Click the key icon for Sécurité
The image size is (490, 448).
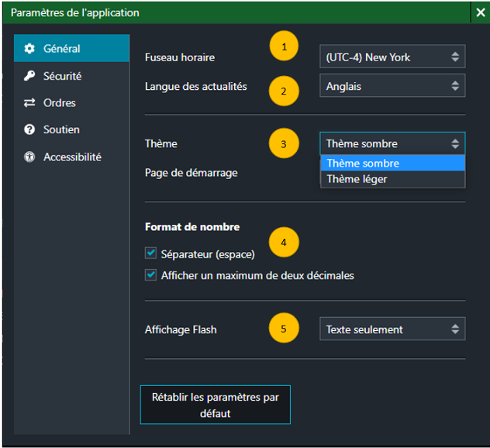pyautogui.click(x=29, y=76)
